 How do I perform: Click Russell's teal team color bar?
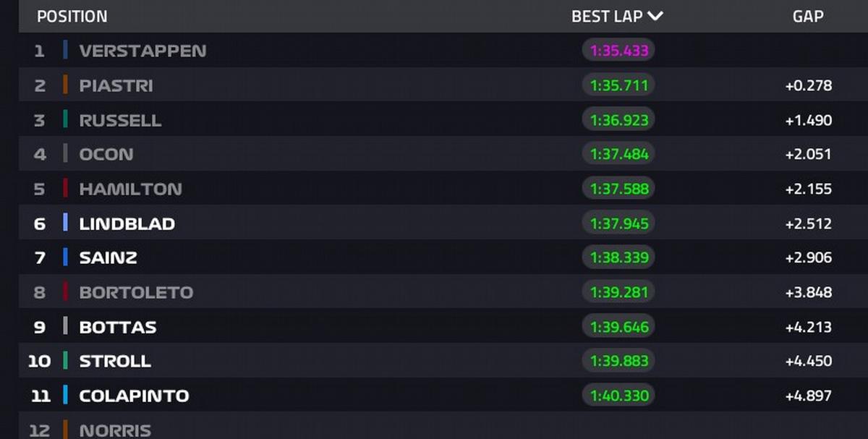click(x=65, y=120)
